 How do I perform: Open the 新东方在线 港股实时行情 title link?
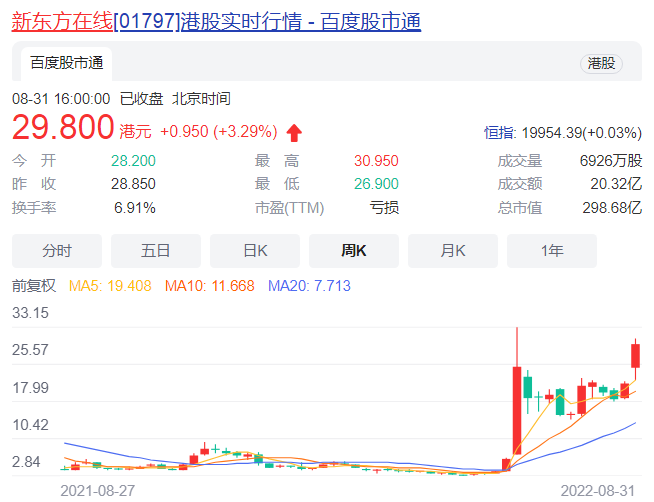point(216,21)
